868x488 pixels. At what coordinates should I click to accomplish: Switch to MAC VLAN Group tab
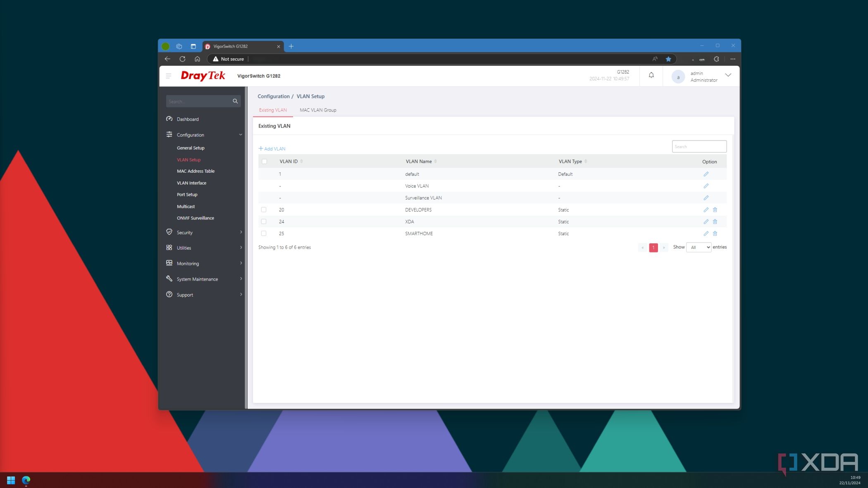click(x=318, y=110)
